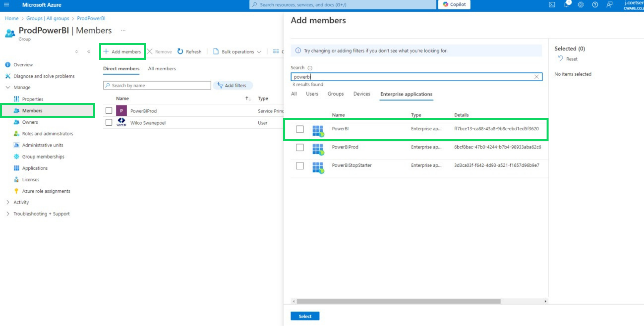Click Groups | All groups breadcrumb

pos(47,18)
